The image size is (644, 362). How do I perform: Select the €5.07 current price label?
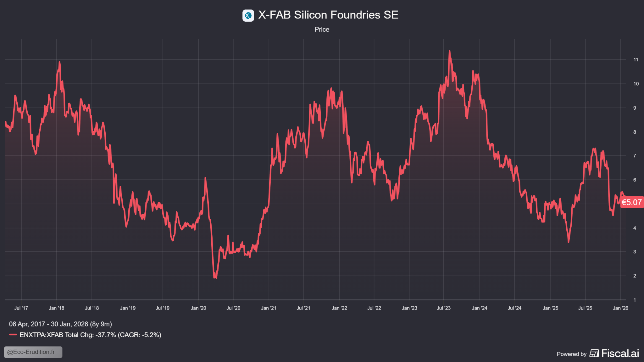(x=632, y=202)
